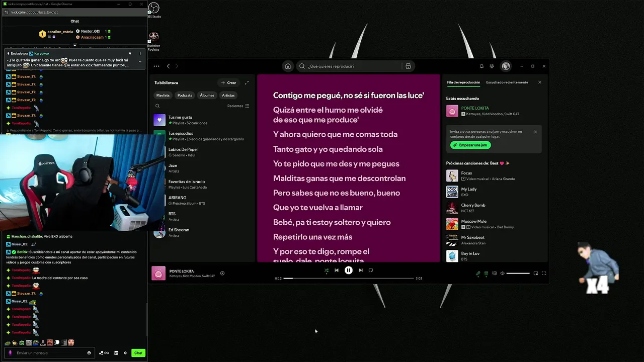The width and height of the screenshot is (644, 362).
Task: Click green Chat send button
Action: (138, 353)
